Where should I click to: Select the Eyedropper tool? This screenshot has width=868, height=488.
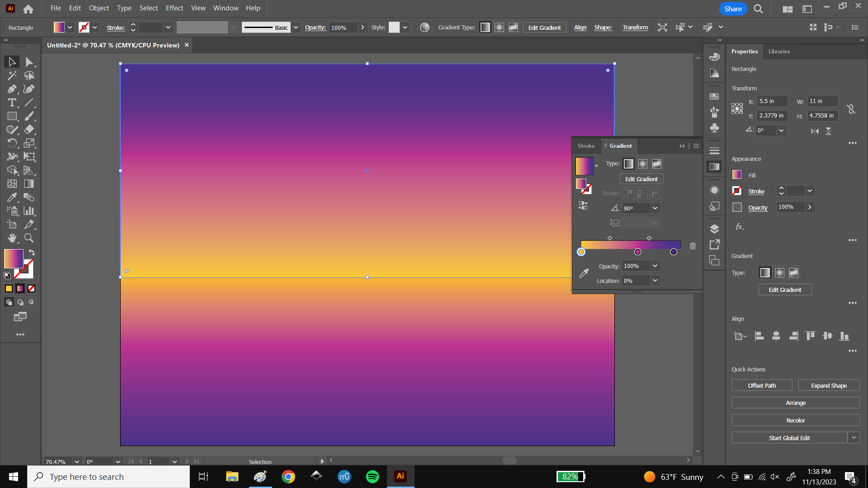(x=11, y=197)
